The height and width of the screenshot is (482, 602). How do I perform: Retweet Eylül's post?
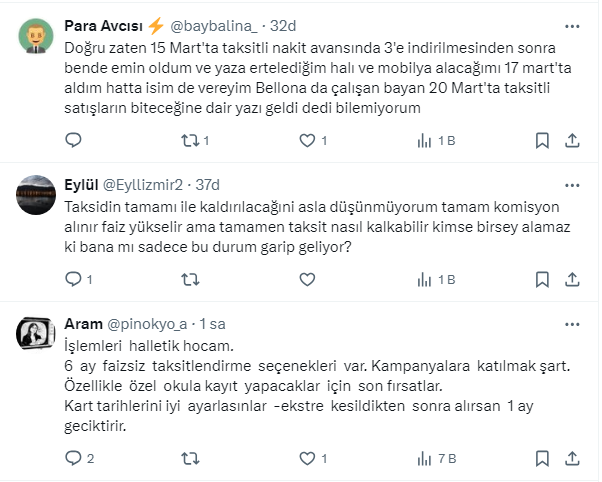click(x=187, y=279)
